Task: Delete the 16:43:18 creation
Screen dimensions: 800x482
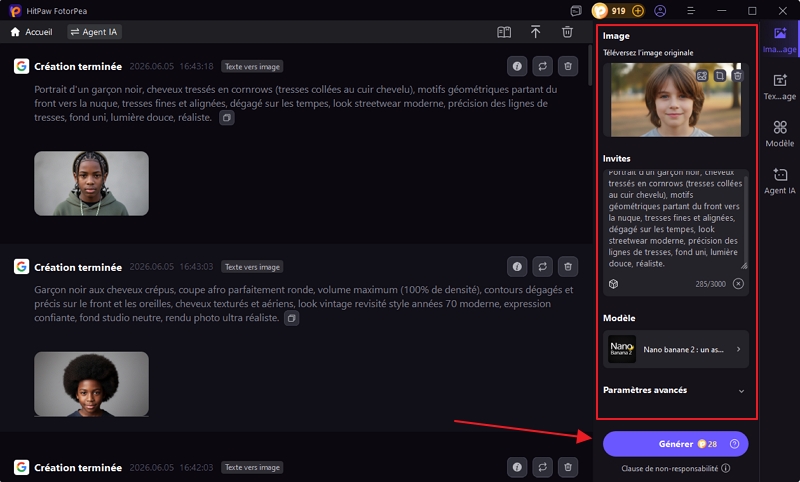Action: coord(568,66)
